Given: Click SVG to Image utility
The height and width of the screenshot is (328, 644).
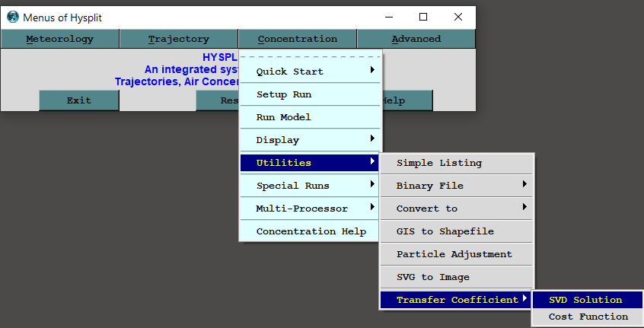Looking at the screenshot, I should point(457,277).
